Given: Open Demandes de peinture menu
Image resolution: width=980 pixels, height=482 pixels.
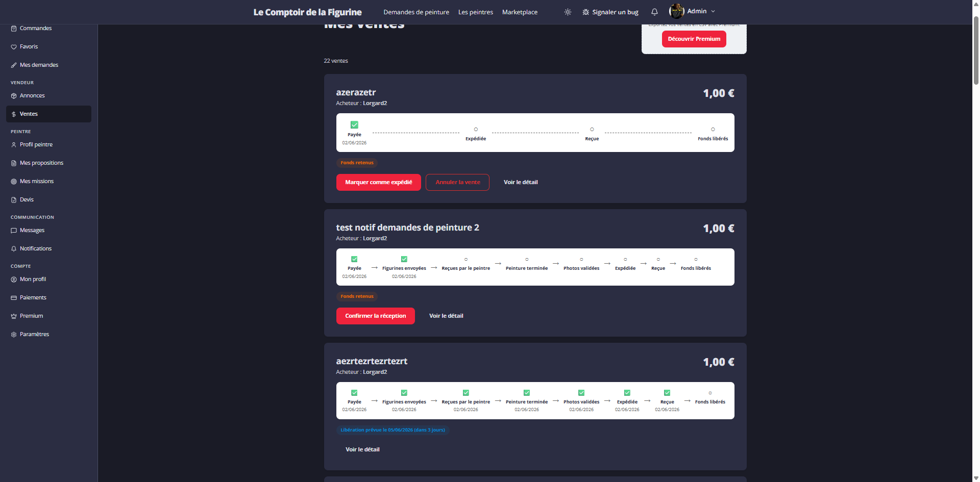Looking at the screenshot, I should click(x=416, y=12).
